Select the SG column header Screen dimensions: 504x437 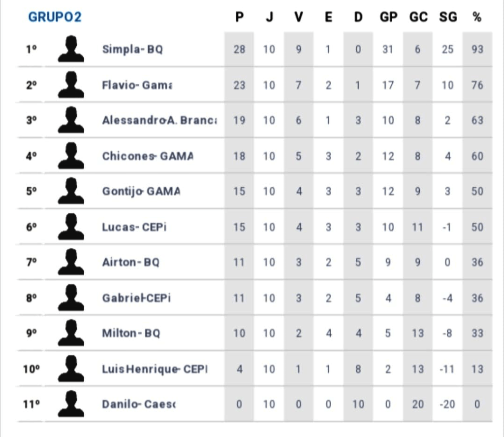point(448,18)
